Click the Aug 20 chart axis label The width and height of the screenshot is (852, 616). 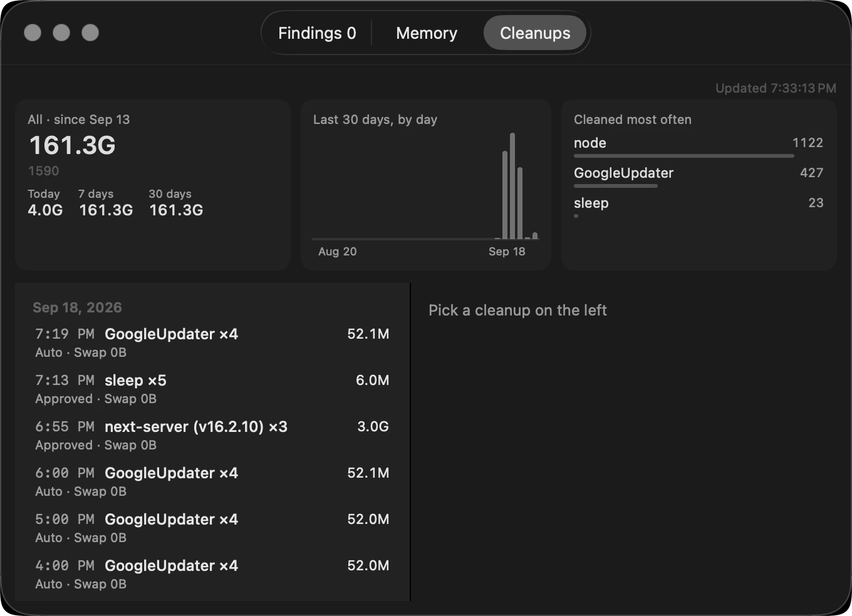(x=338, y=252)
